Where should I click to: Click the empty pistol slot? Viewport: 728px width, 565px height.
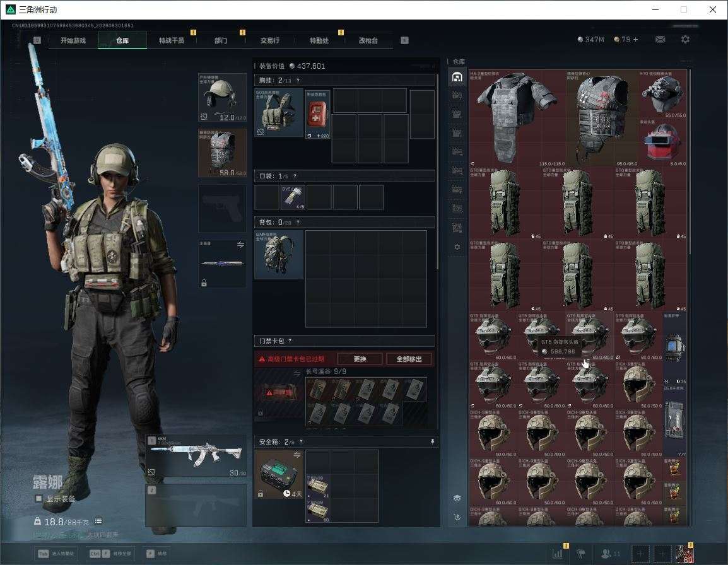click(x=223, y=209)
